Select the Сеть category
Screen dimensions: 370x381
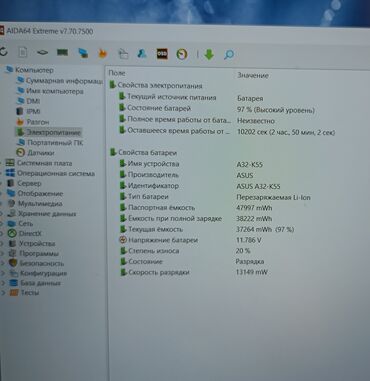[20, 223]
